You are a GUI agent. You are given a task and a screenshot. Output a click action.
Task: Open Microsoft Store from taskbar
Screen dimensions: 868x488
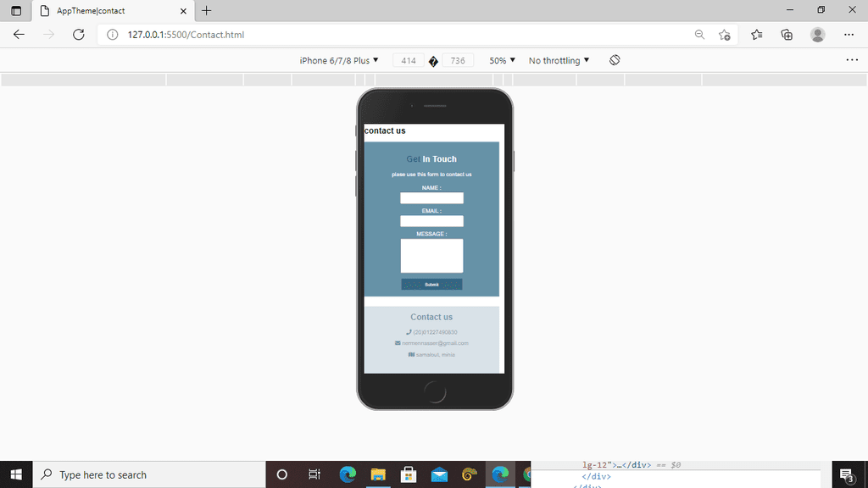pyautogui.click(x=409, y=474)
